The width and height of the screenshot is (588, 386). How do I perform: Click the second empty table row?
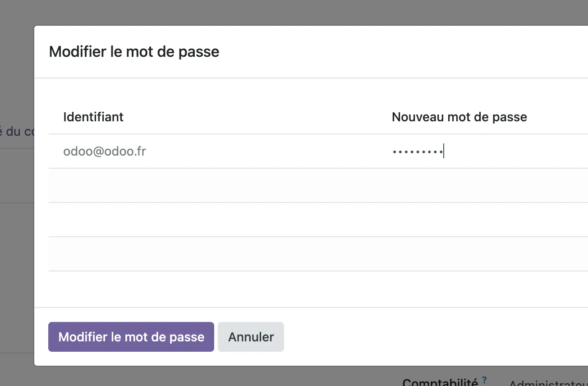point(318,220)
